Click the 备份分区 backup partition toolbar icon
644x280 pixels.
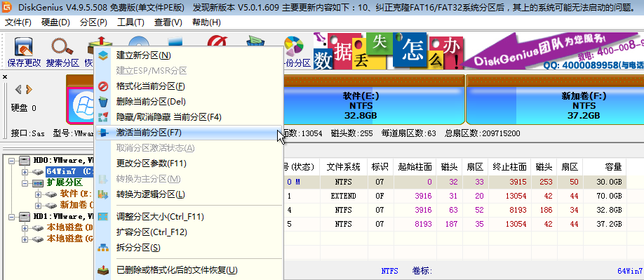295,52
